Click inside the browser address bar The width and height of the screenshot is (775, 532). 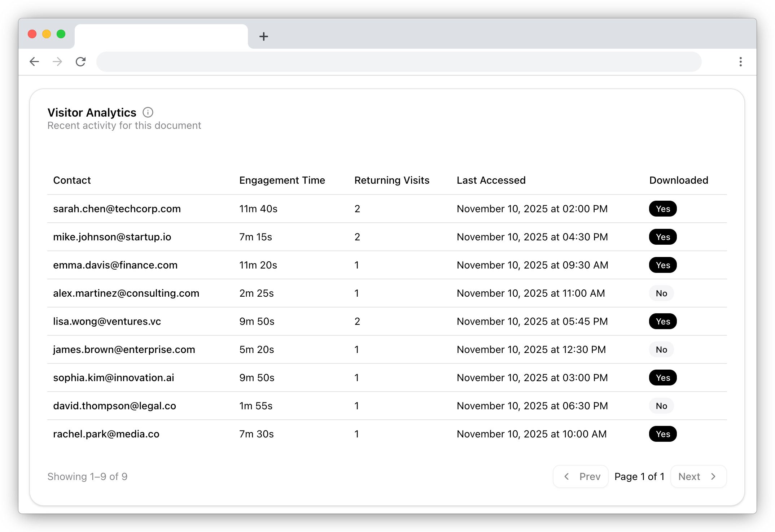coord(397,61)
